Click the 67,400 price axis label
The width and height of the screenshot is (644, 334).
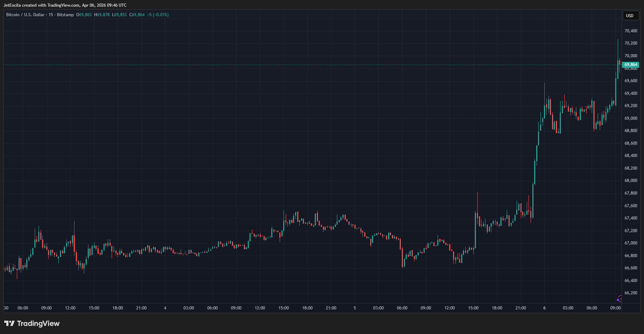click(x=631, y=218)
